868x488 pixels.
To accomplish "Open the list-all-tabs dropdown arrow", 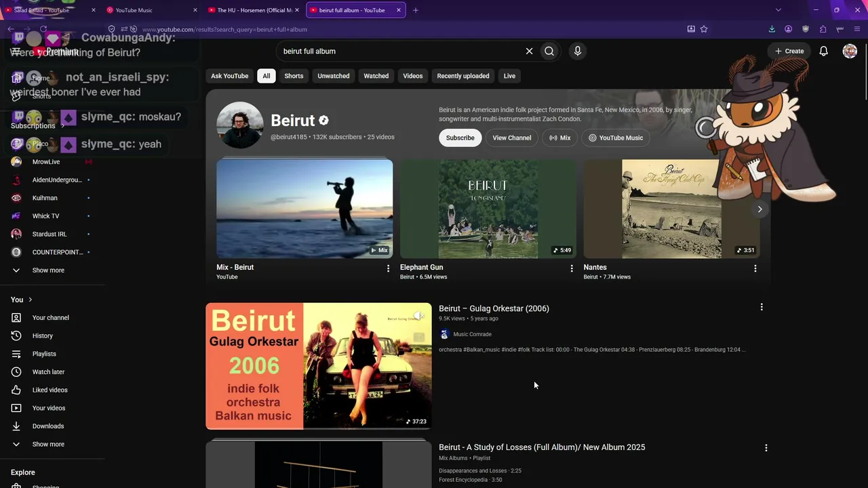I will pos(778,10).
